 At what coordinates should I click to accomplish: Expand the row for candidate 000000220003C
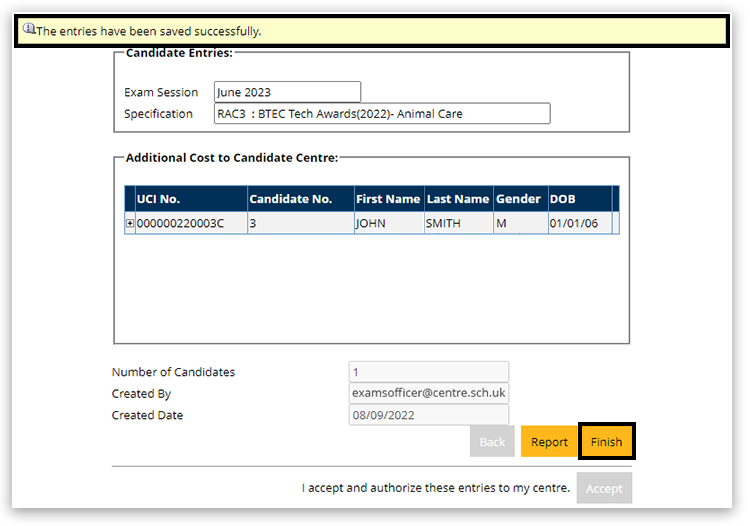130,223
